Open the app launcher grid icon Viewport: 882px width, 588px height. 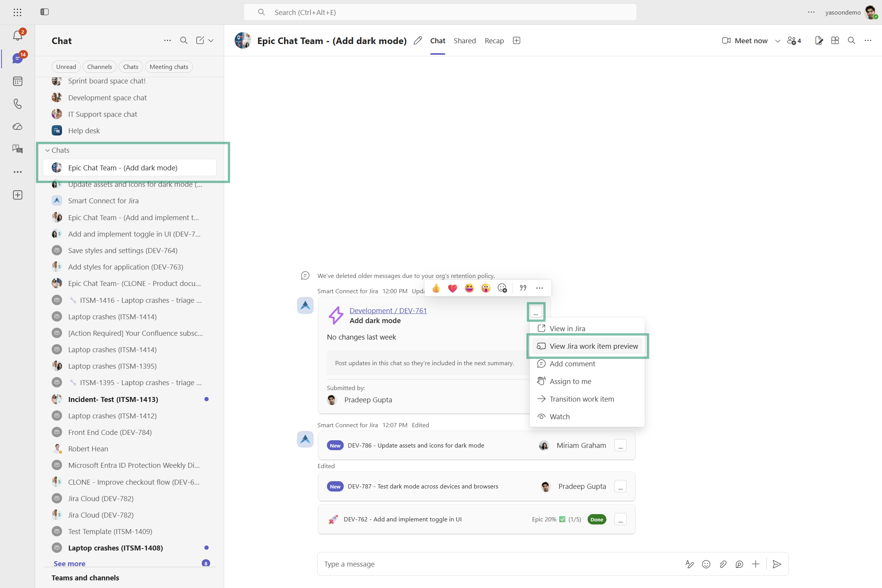tap(17, 12)
